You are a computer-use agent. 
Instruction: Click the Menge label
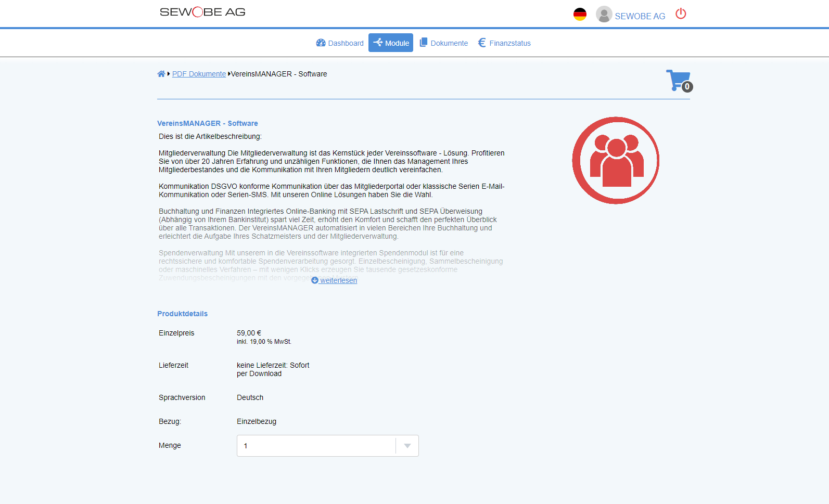(x=170, y=445)
